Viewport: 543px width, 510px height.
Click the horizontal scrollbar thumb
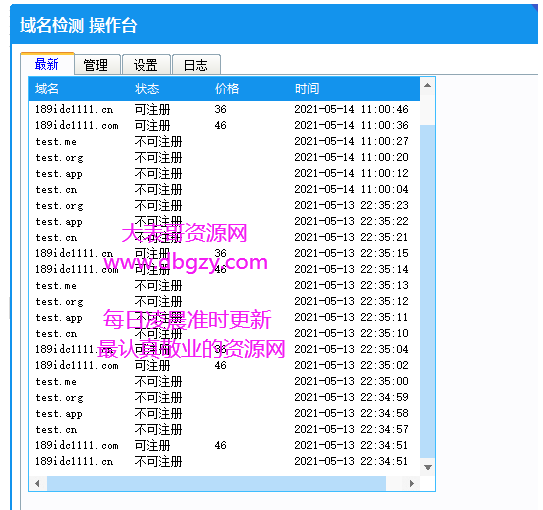pos(216,483)
